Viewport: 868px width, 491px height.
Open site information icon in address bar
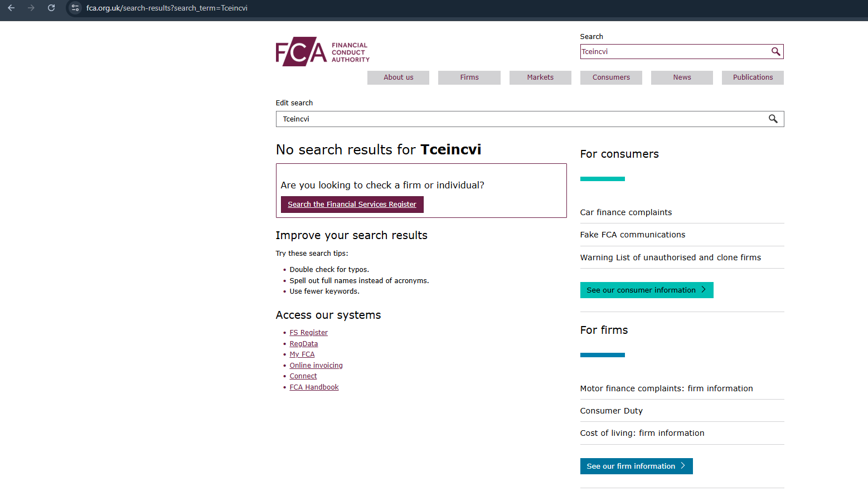pyautogui.click(x=75, y=8)
